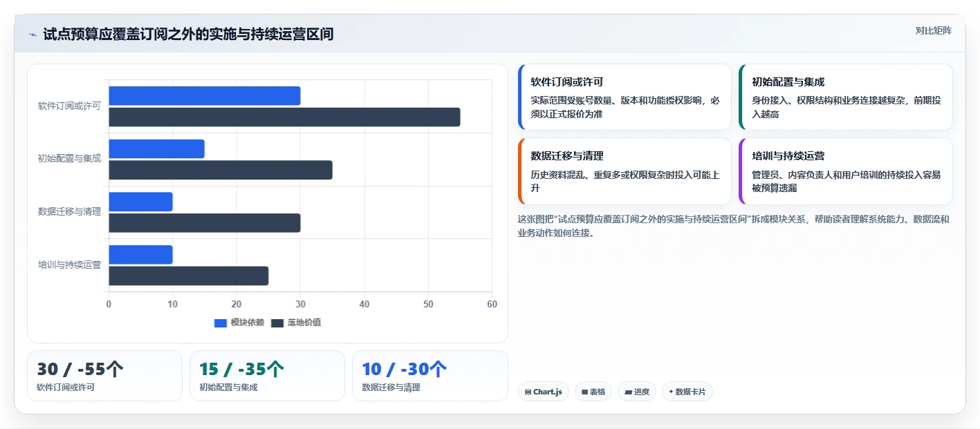The height and width of the screenshot is (429, 980).
Task: Click the 数据迁移与清理 y-axis label in chart
Action: (x=69, y=212)
